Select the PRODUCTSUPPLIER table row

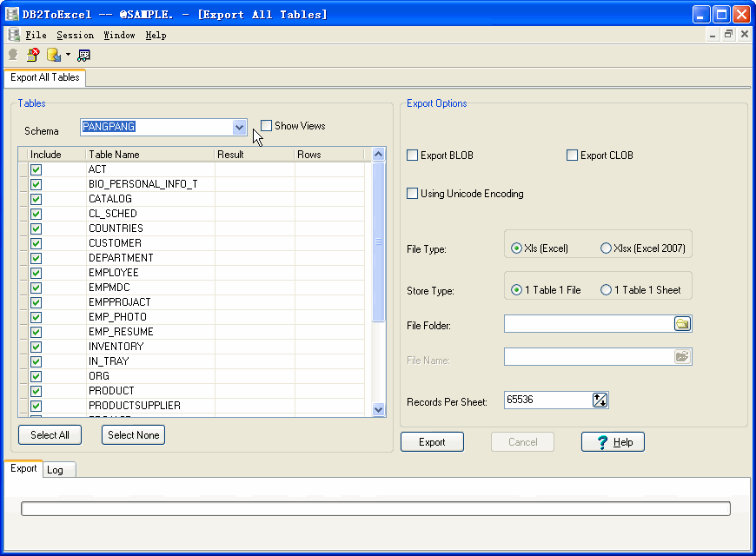191,406
